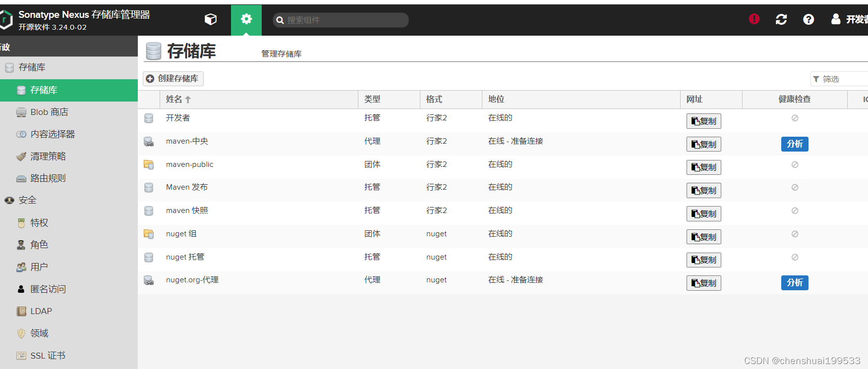
Task: Open the maven-中央 repository row
Action: pyautogui.click(x=503, y=144)
